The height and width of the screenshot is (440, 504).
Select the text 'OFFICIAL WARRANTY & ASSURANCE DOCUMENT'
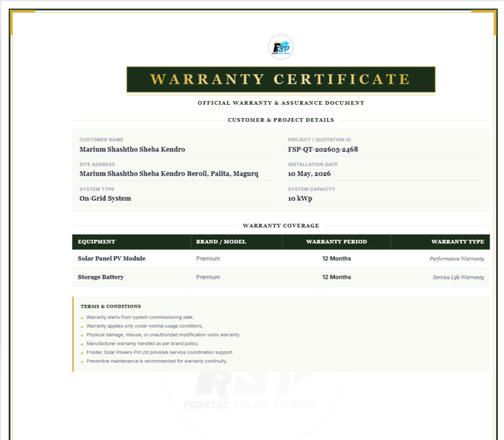281,103
